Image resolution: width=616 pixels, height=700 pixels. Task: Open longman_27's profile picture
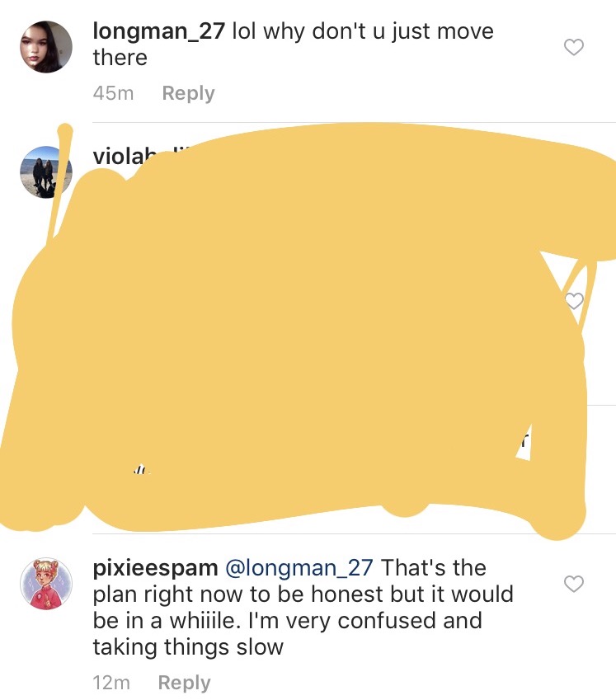point(46,46)
